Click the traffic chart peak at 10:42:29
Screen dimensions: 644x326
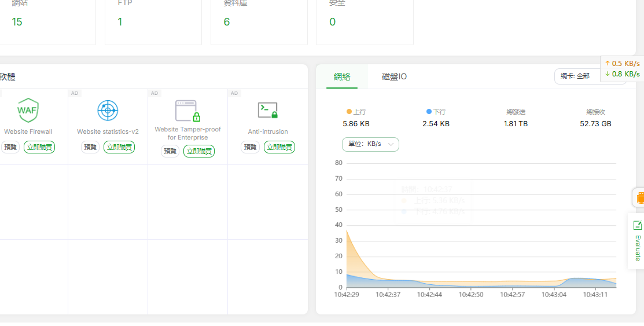(347, 231)
